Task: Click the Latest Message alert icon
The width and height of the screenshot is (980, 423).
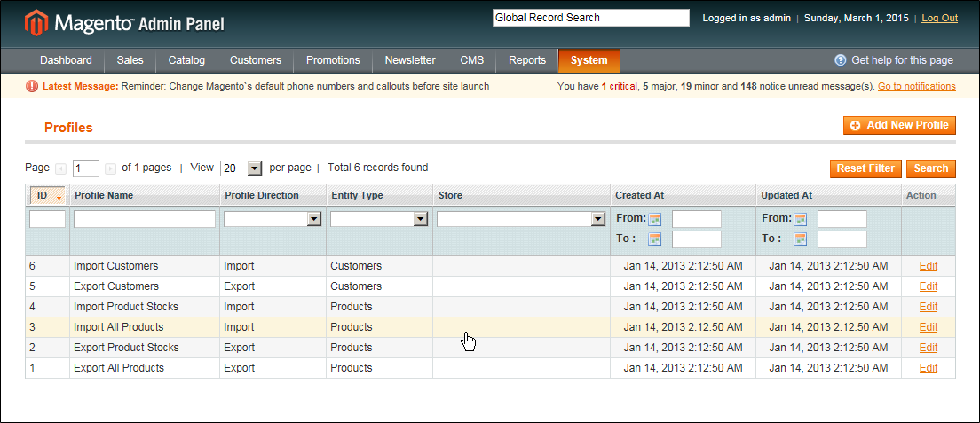Action: 32,86
